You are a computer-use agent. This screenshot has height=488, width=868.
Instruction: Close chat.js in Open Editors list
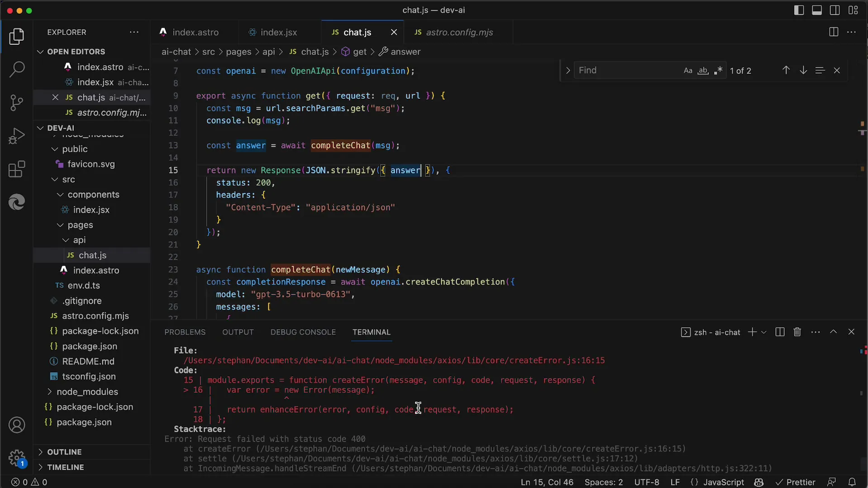55,97
